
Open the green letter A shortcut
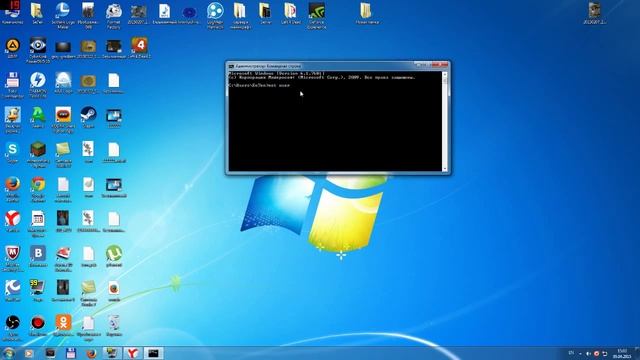pyautogui.click(x=38, y=114)
